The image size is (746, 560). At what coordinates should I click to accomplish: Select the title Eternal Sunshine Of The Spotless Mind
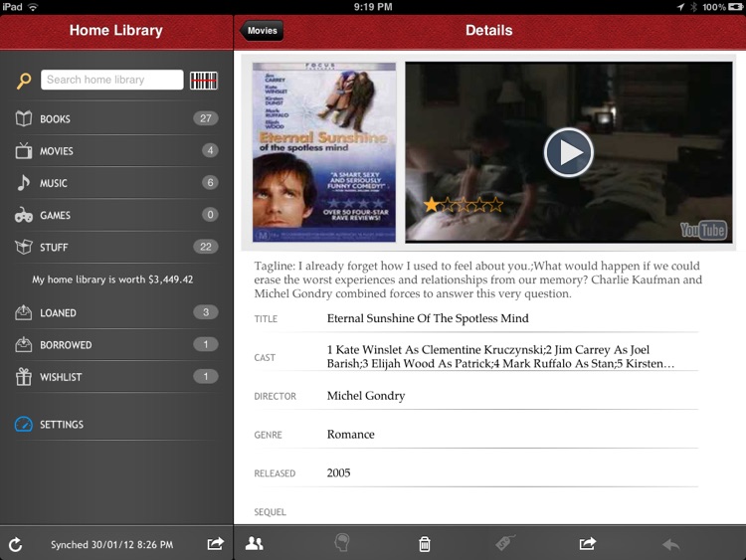pos(428,318)
